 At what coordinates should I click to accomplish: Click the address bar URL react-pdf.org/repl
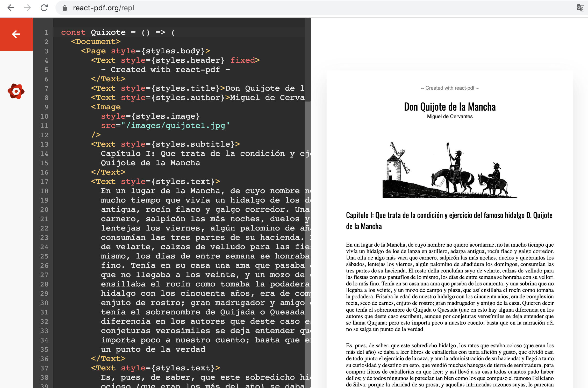[103, 8]
